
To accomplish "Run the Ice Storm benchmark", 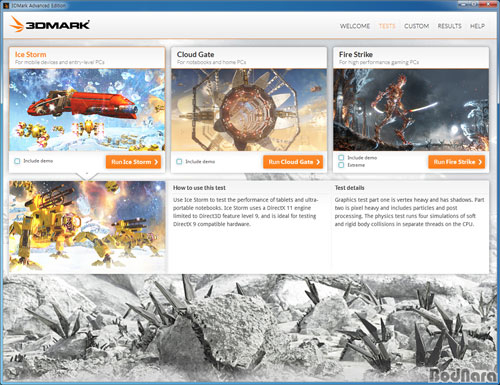I will (133, 162).
